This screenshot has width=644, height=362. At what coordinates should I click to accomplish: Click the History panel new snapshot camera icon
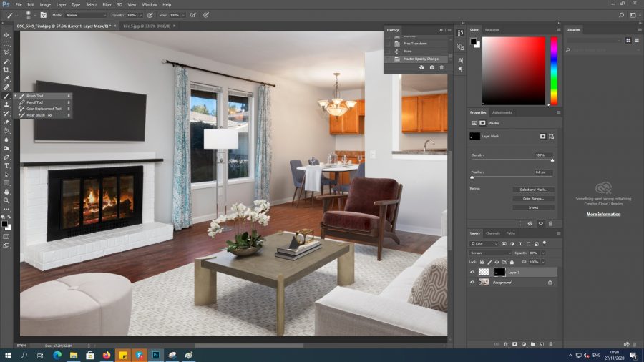click(x=431, y=67)
